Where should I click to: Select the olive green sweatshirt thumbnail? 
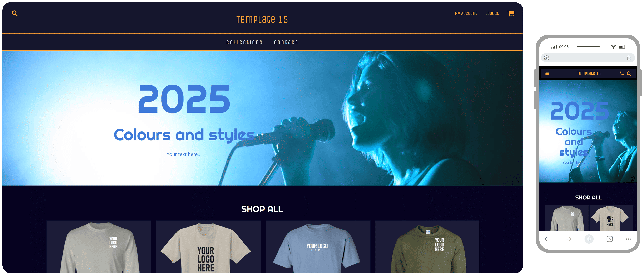pyautogui.click(x=427, y=246)
